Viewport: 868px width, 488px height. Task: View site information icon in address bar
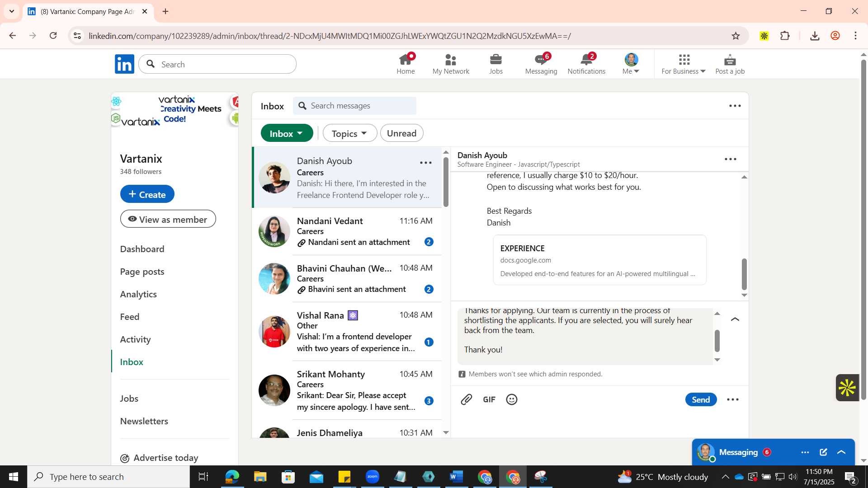(x=77, y=36)
